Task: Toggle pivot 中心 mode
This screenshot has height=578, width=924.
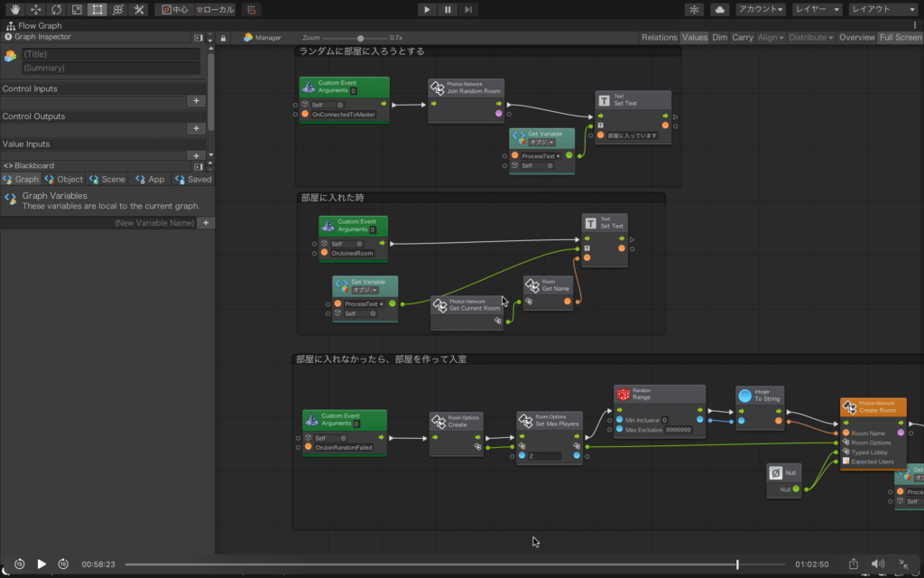Action: pos(175,9)
